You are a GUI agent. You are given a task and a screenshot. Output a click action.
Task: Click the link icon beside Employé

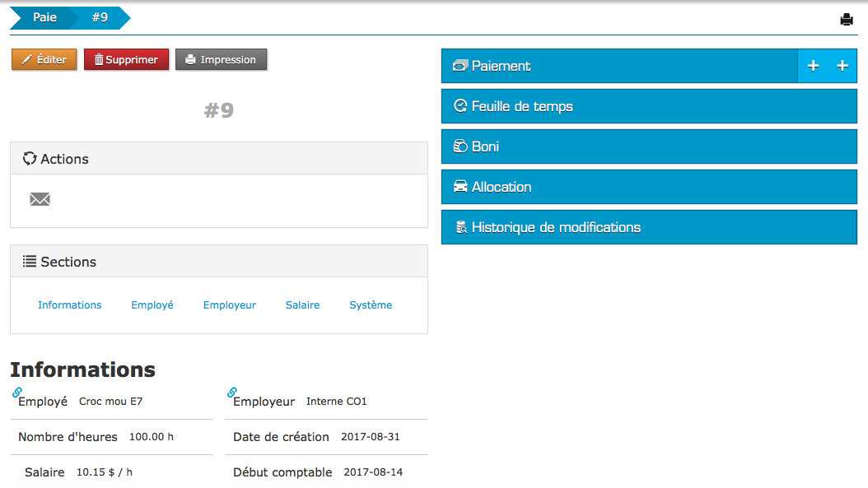(17, 393)
